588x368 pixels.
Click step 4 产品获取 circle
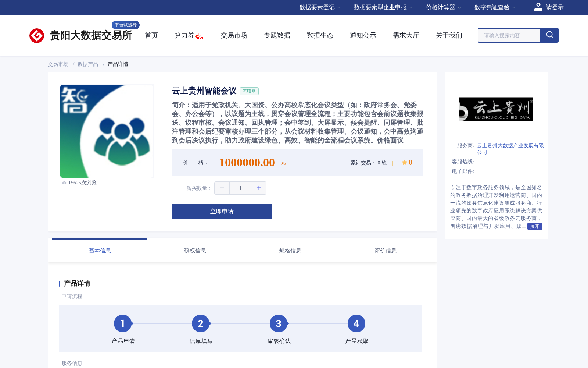point(356,323)
